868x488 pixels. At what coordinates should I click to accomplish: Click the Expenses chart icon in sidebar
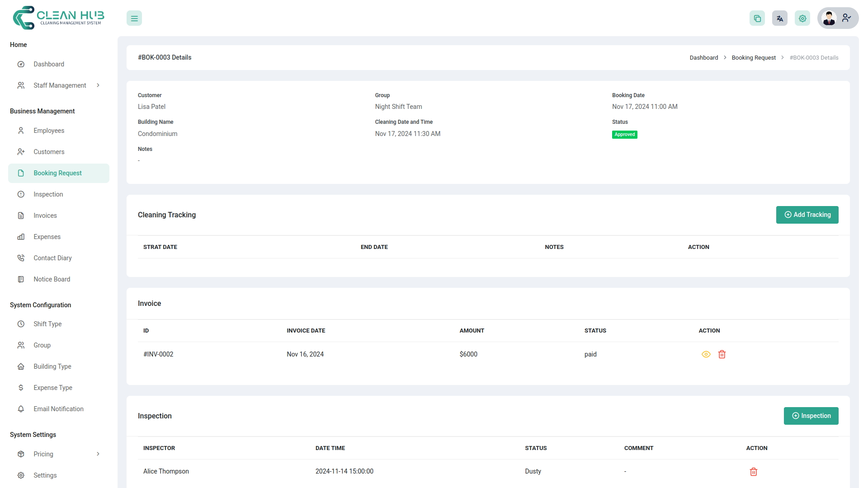tap(21, 236)
